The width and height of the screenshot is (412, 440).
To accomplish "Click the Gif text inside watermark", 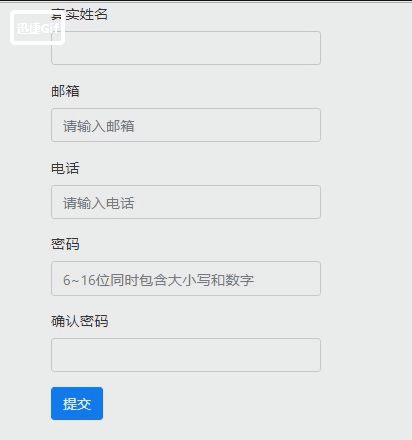I will click(x=51, y=28).
